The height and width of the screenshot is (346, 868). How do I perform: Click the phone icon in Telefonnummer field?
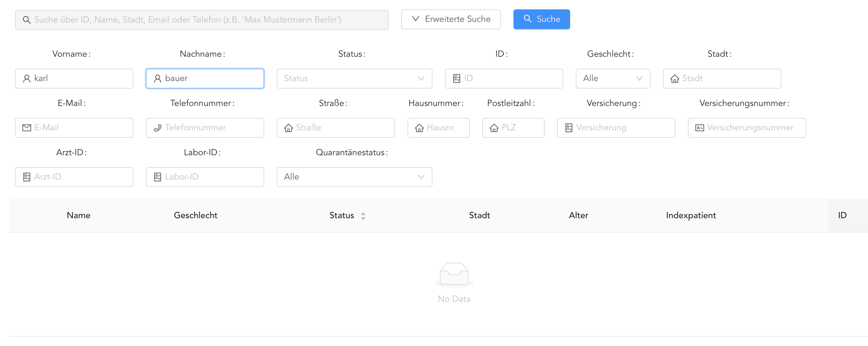(x=157, y=128)
